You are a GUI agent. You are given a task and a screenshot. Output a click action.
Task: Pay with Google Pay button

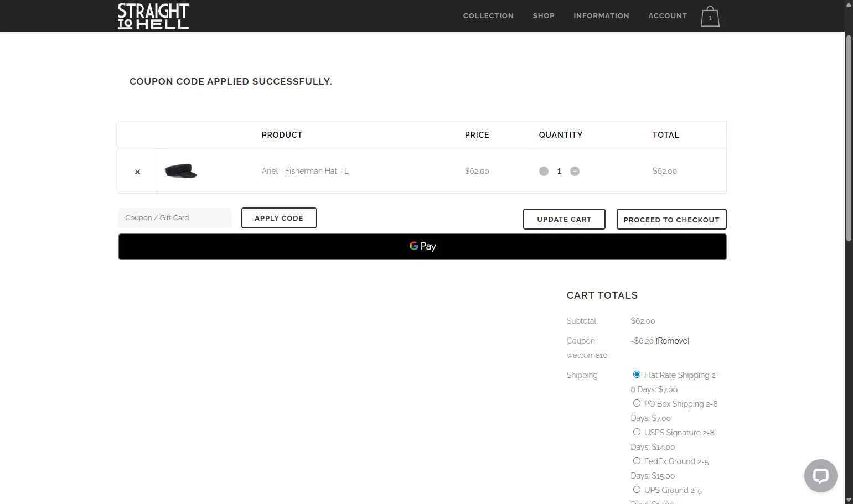(x=422, y=247)
